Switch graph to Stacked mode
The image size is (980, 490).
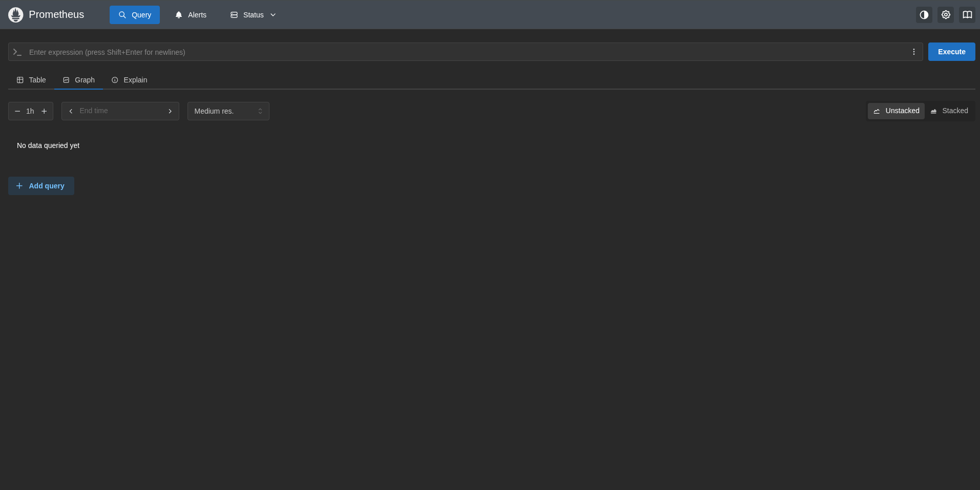(949, 111)
